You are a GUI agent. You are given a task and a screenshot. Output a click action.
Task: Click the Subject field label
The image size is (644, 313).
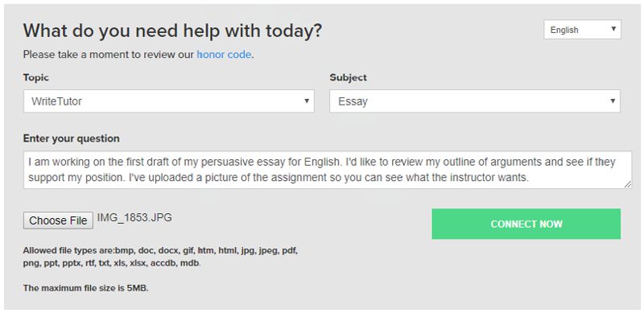pyautogui.click(x=349, y=77)
